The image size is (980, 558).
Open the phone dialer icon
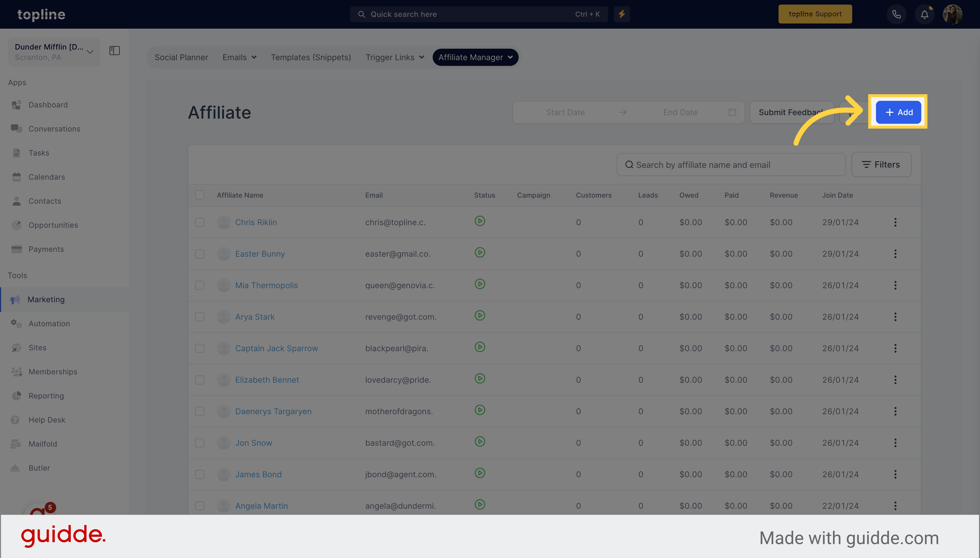coord(896,15)
